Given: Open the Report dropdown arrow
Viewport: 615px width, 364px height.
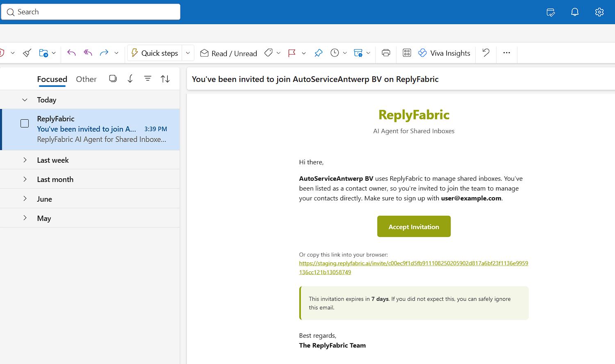Looking at the screenshot, I should (x=13, y=53).
